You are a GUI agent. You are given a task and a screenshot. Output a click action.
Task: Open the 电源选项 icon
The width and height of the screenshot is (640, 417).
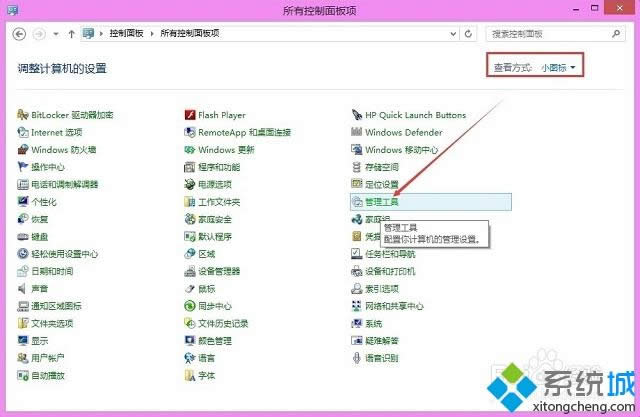[190, 184]
